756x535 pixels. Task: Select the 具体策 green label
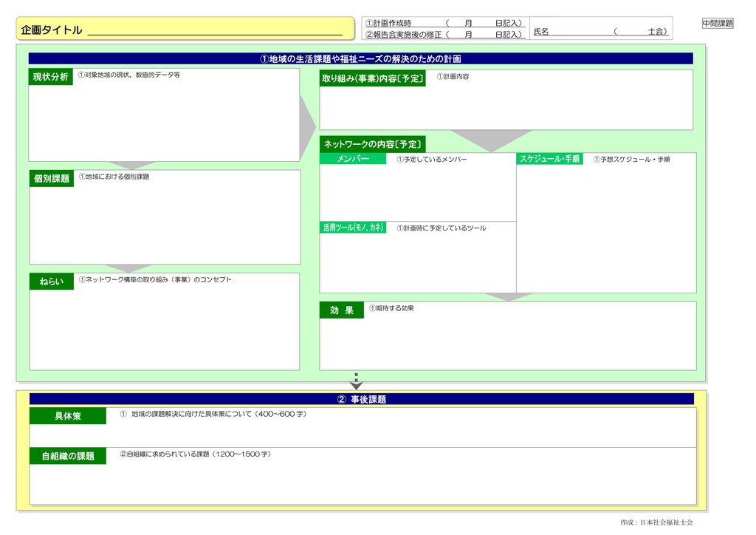coord(67,416)
